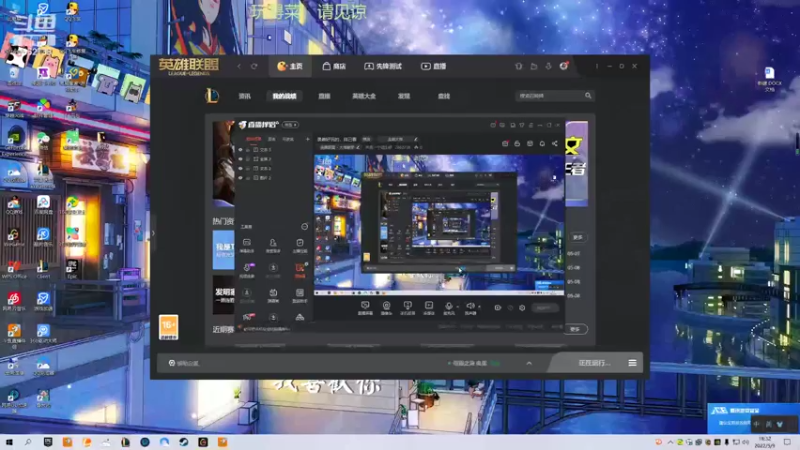The image size is (800, 450).
Task: Toggle the lock on the bottom source layer
Action: coord(248,178)
